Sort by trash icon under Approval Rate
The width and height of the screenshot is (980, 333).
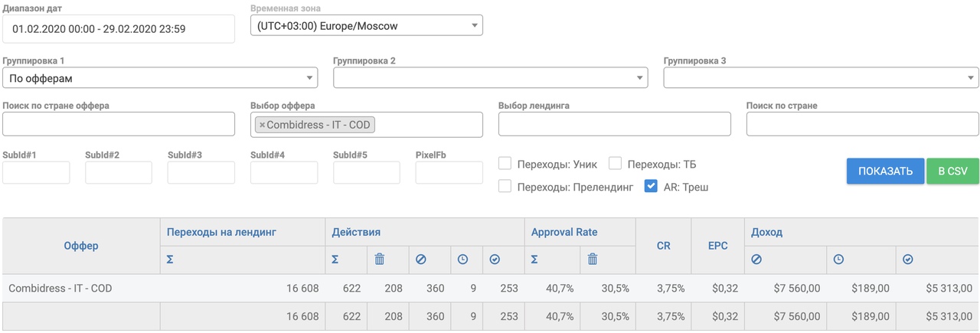pos(592,260)
